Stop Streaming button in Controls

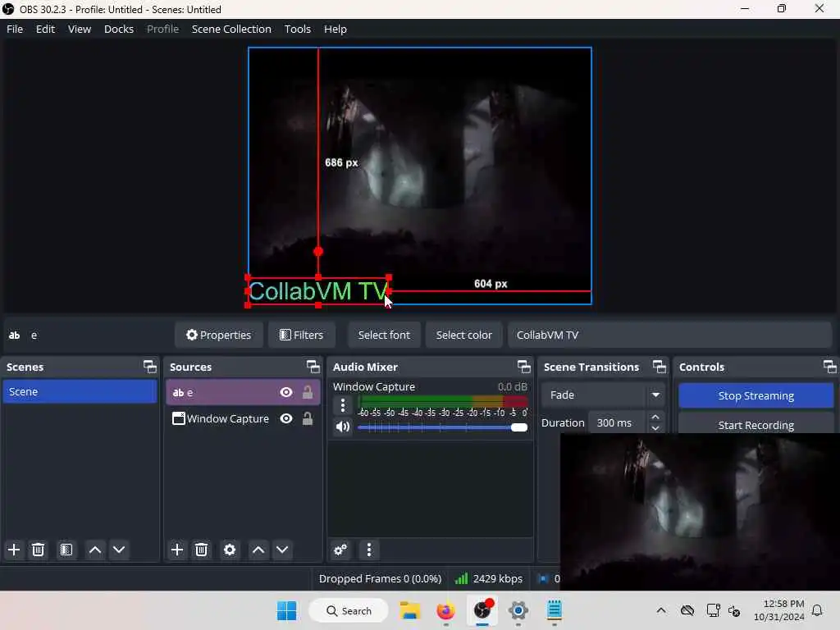[x=756, y=396]
